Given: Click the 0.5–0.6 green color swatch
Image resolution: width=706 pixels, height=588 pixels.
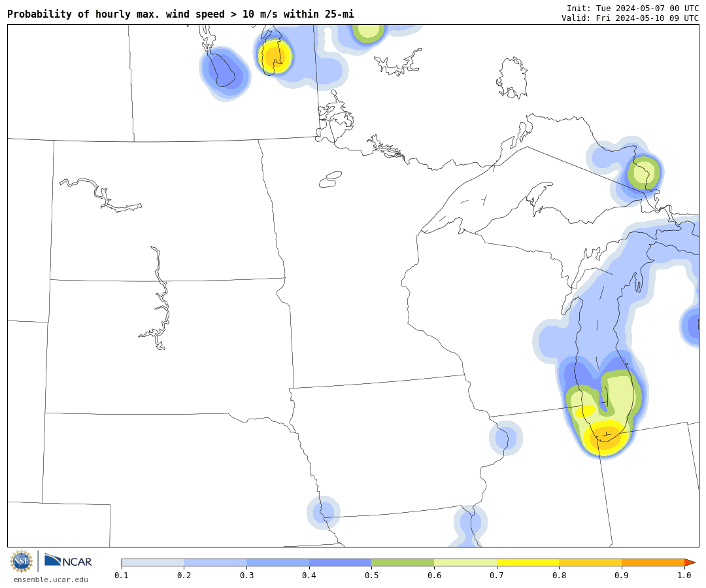Looking at the screenshot, I should click(x=403, y=562).
